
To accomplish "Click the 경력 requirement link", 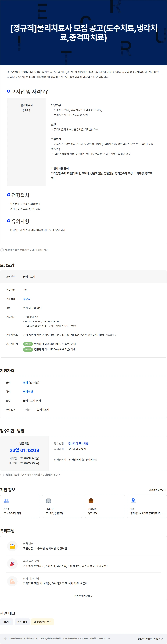I will 26,383.
